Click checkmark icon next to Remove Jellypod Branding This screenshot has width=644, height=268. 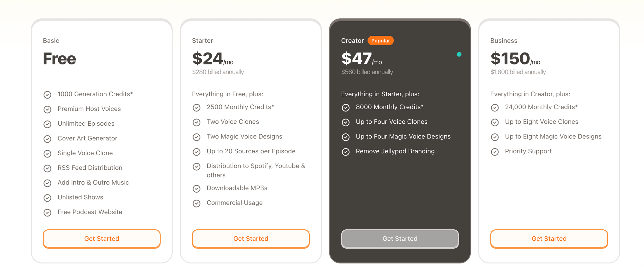click(x=346, y=152)
